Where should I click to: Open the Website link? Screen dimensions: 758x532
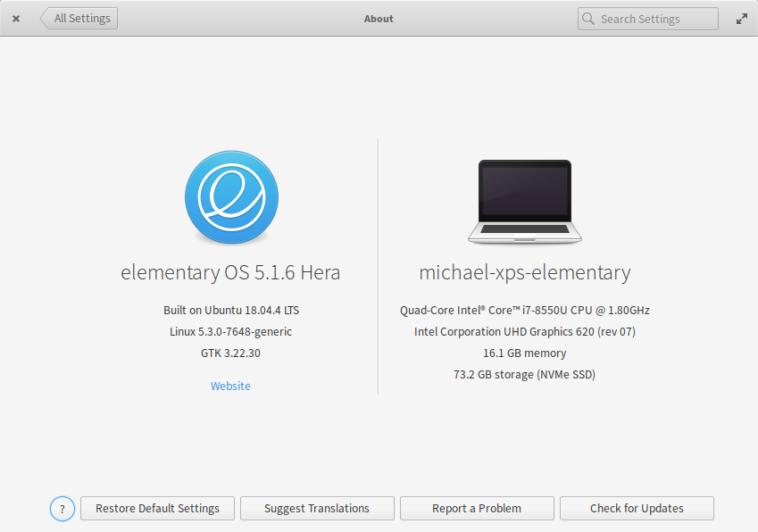click(x=230, y=386)
